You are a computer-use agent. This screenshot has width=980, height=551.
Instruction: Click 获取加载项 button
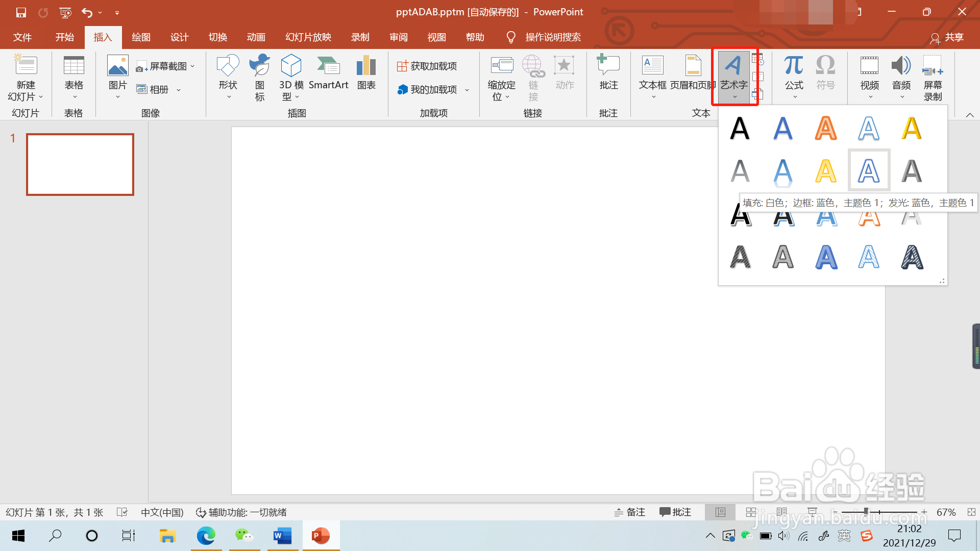(427, 66)
